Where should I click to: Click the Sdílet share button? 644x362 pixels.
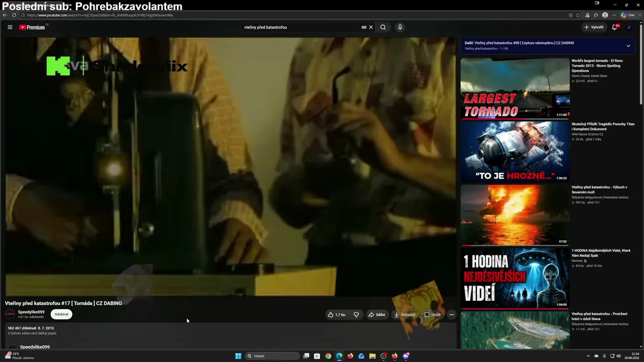click(x=377, y=315)
